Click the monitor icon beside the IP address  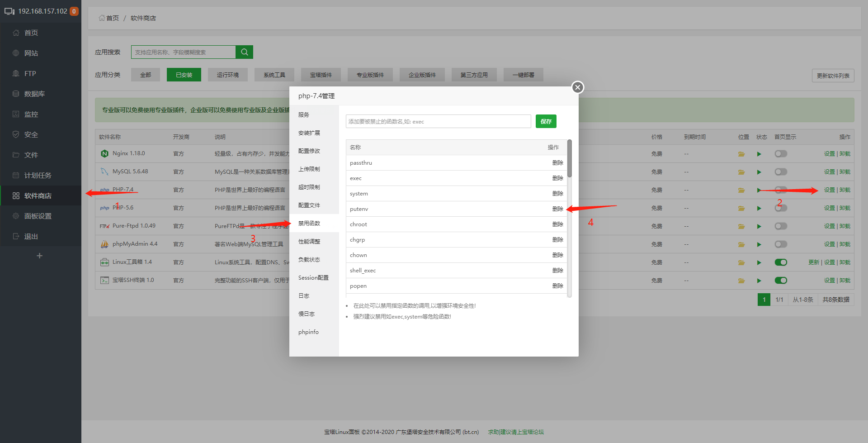[x=9, y=11]
